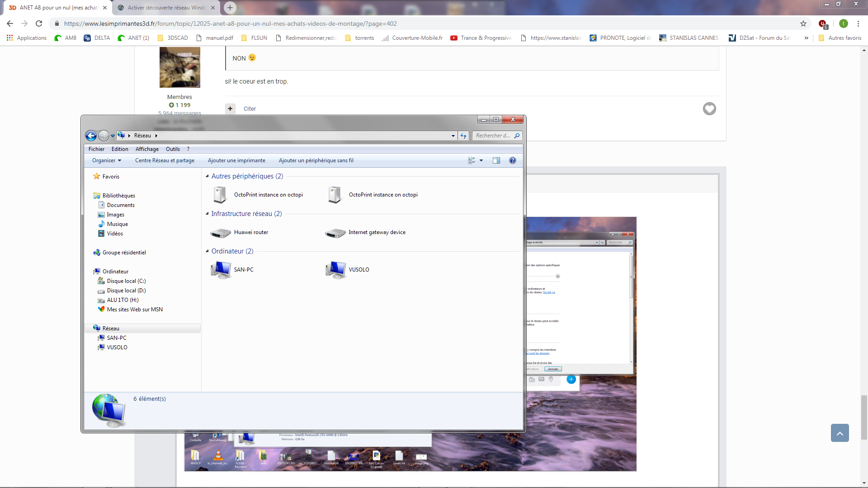Open ALU 1TO (H:) drive
Screen dimensions: 868x488
point(123,300)
